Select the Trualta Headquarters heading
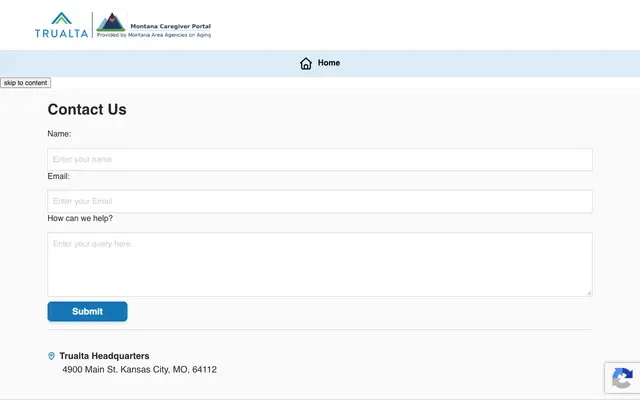 [x=104, y=356]
